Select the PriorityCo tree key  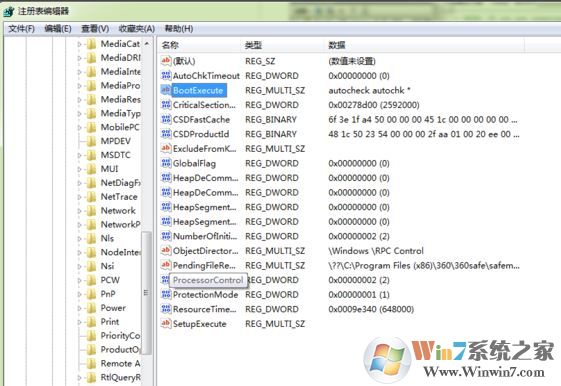coord(120,336)
